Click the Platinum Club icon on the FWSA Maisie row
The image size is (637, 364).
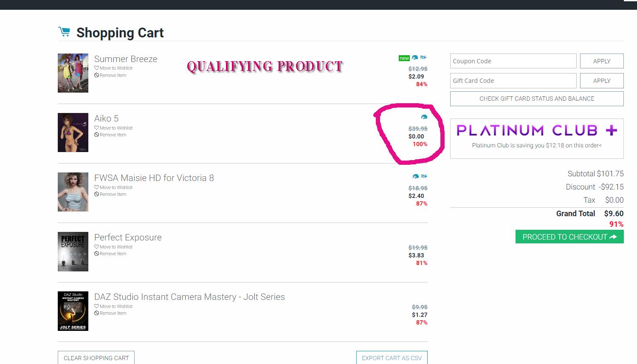pos(415,176)
